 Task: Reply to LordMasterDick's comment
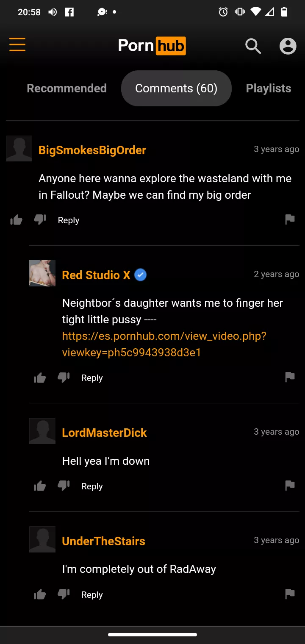[x=92, y=486]
